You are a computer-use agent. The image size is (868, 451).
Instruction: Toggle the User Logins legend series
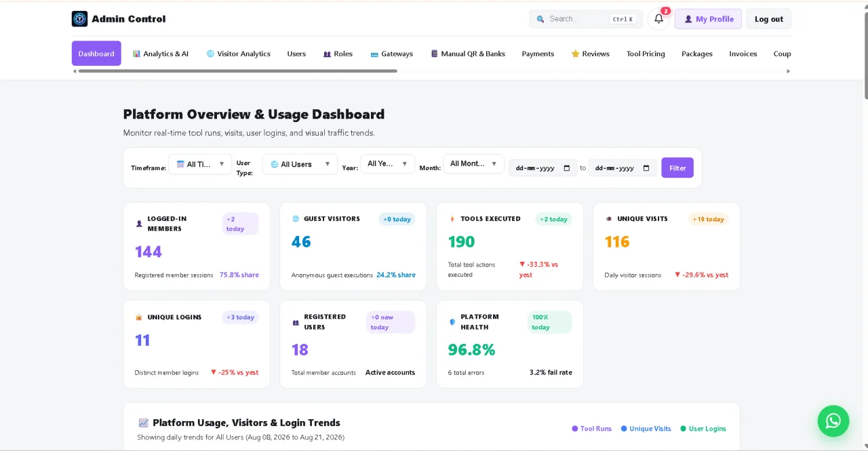[x=703, y=429]
